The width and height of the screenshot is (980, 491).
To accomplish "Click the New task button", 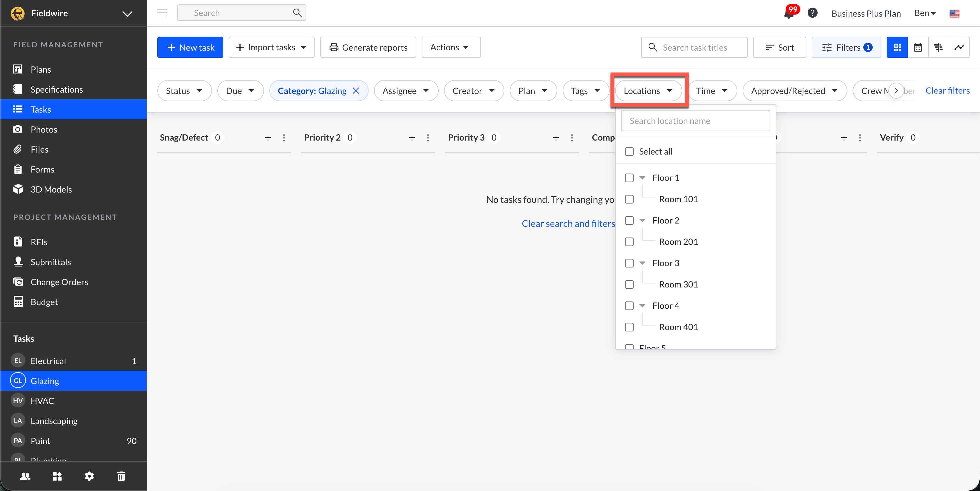I will point(190,48).
